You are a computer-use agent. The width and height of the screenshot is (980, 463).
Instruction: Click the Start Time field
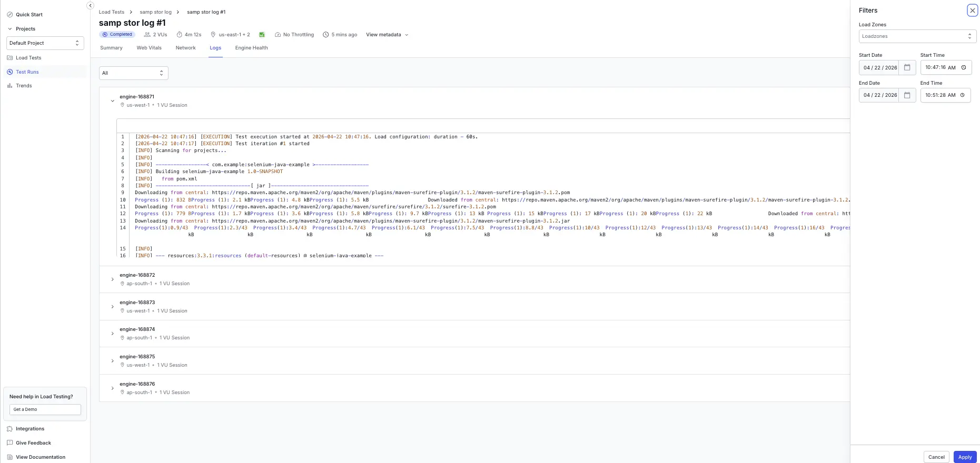click(x=945, y=68)
